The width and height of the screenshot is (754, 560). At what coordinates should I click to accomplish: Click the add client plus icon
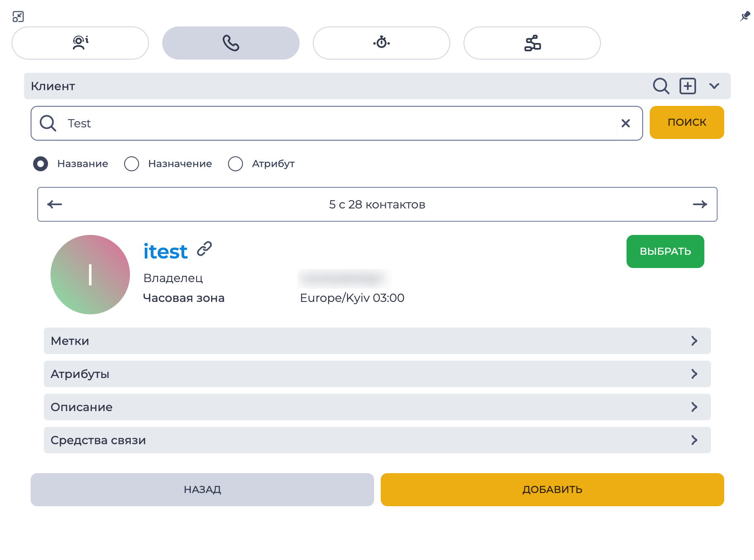(688, 86)
